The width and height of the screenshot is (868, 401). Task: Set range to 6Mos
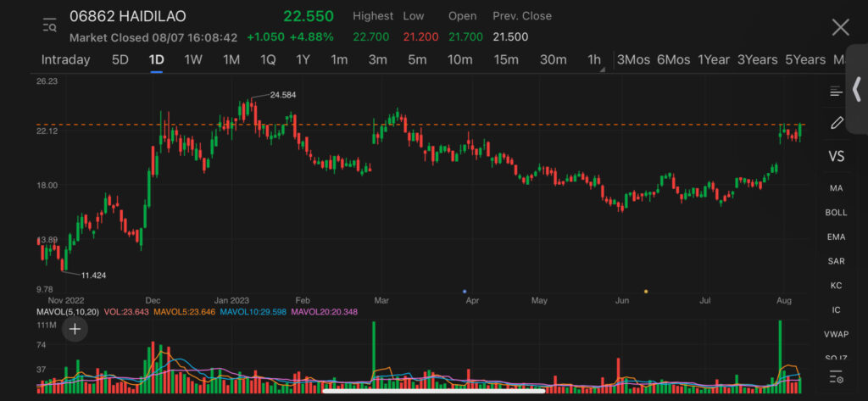pos(674,60)
